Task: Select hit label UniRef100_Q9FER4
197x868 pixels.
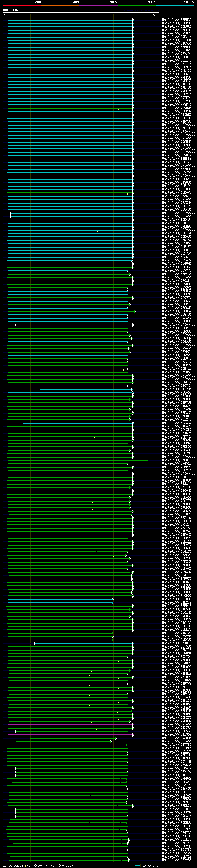Action: point(177,91)
